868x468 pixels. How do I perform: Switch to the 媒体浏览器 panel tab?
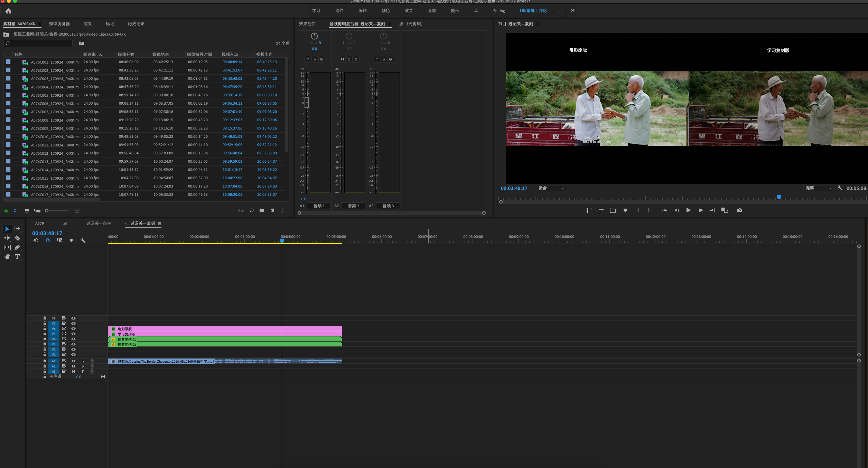click(59, 24)
